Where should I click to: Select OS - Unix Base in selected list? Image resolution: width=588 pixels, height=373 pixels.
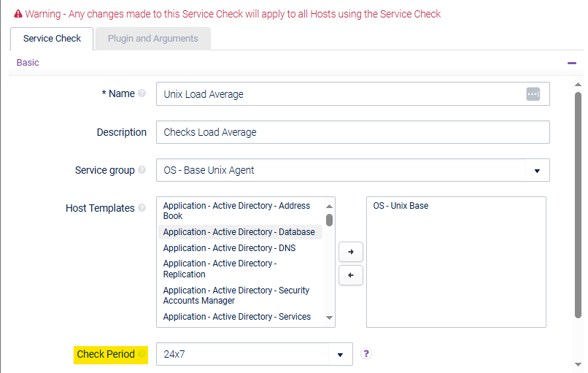401,206
